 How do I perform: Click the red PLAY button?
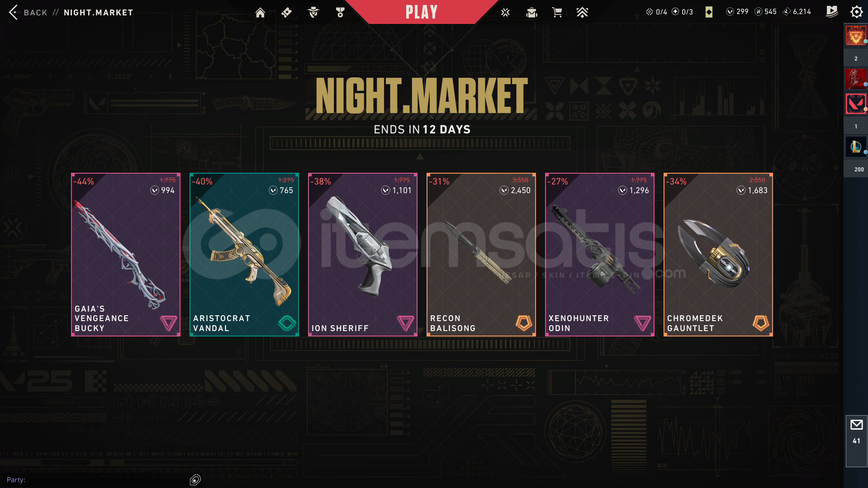tap(422, 12)
